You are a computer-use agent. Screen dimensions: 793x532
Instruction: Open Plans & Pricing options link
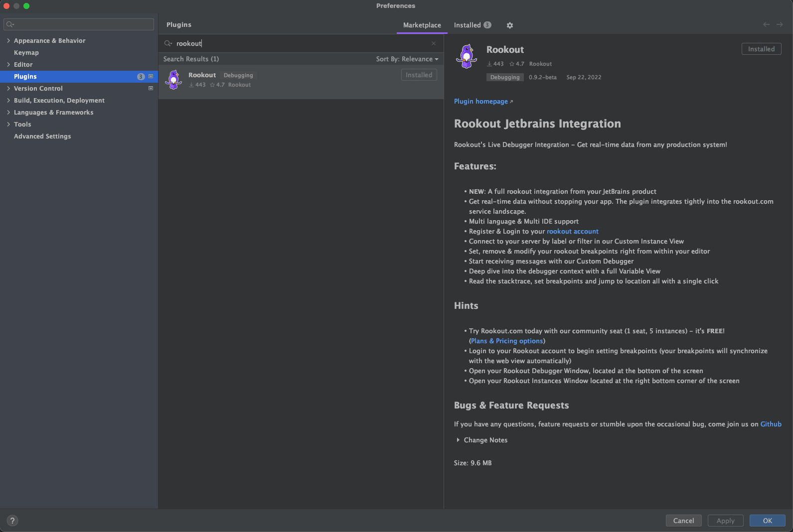(x=507, y=341)
